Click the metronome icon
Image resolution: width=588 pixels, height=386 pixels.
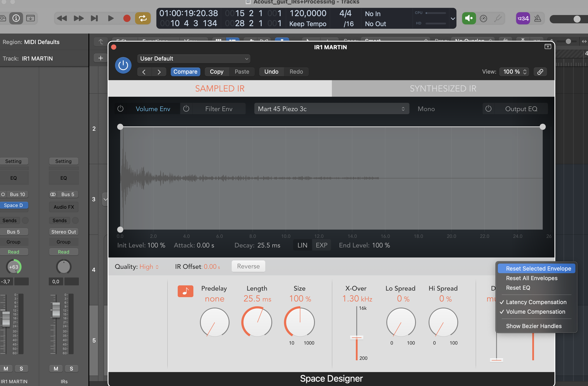tap(538, 19)
